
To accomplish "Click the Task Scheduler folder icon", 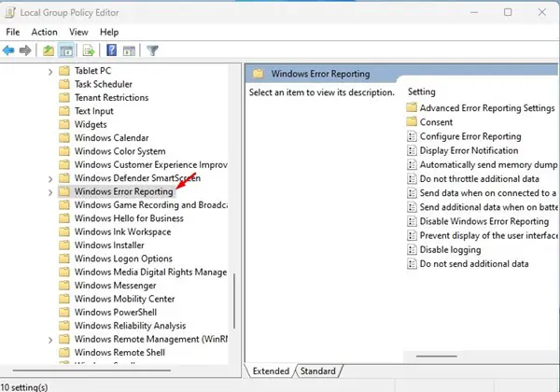I will coord(64,84).
